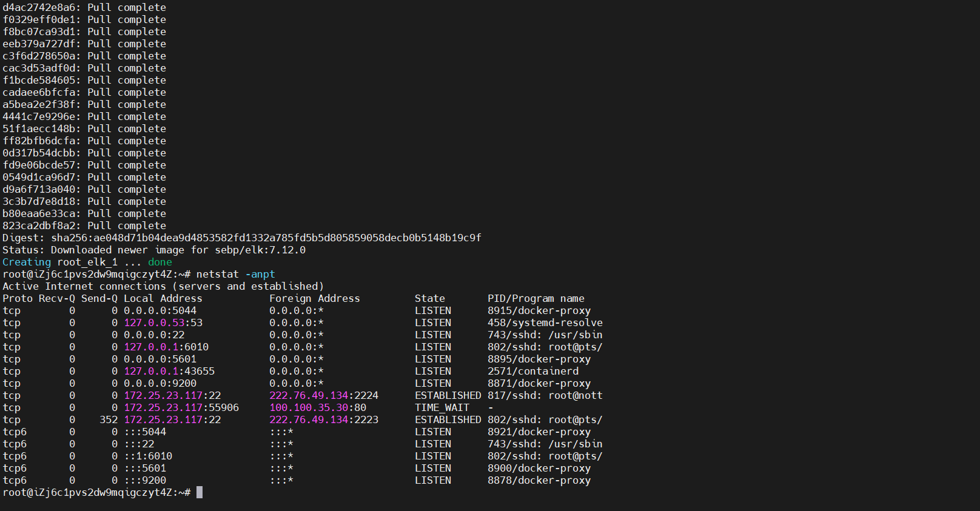Click 'c3f6d278650a' layer ID
The width and height of the screenshot is (980, 511).
pyautogui.click(x=39, y=56)
